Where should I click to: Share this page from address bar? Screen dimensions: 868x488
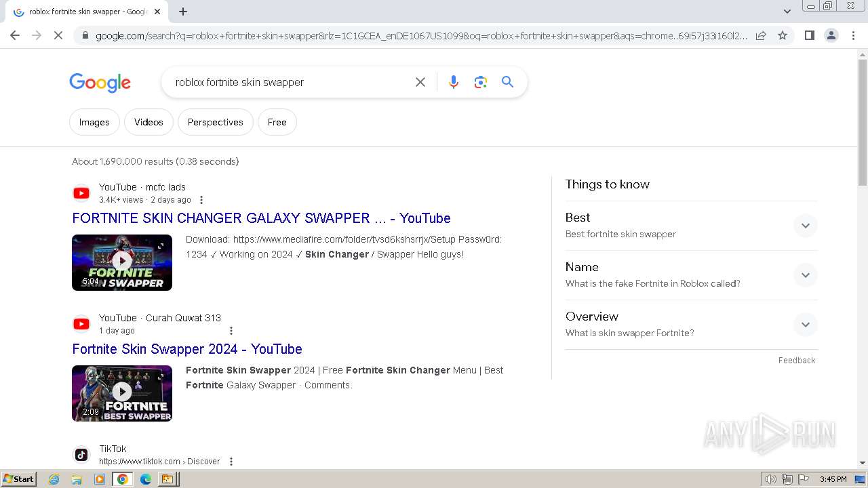click(x=761, y=35)
